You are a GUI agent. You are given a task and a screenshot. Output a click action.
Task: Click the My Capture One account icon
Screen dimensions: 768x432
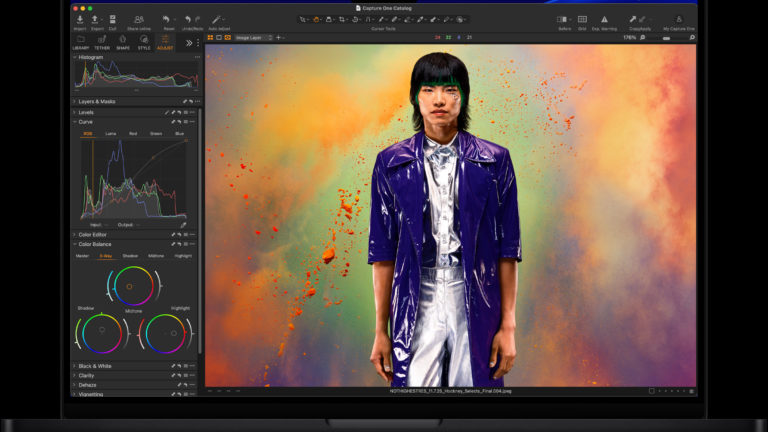click(x=679, y=19)
